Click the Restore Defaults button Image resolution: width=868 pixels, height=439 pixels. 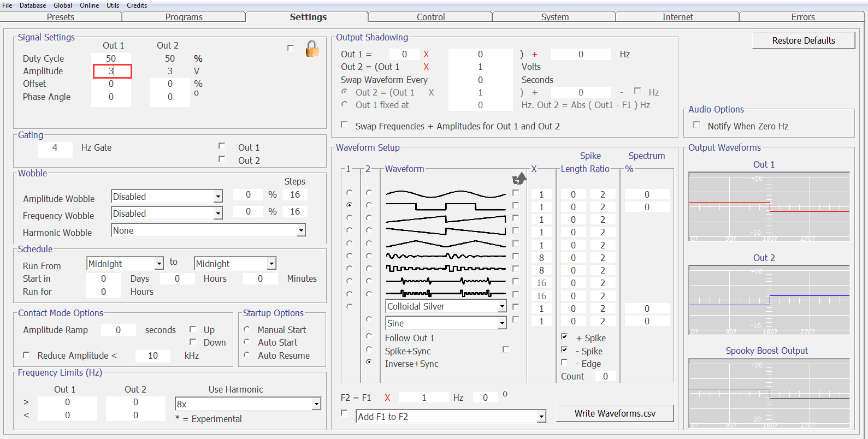[x=804, y=40]
